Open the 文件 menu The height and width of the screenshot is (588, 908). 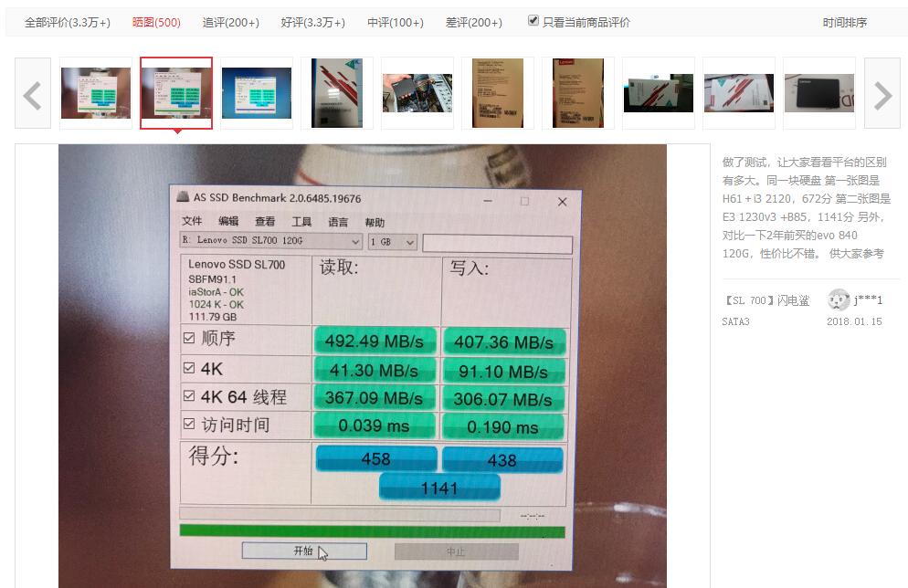[192, 222]
